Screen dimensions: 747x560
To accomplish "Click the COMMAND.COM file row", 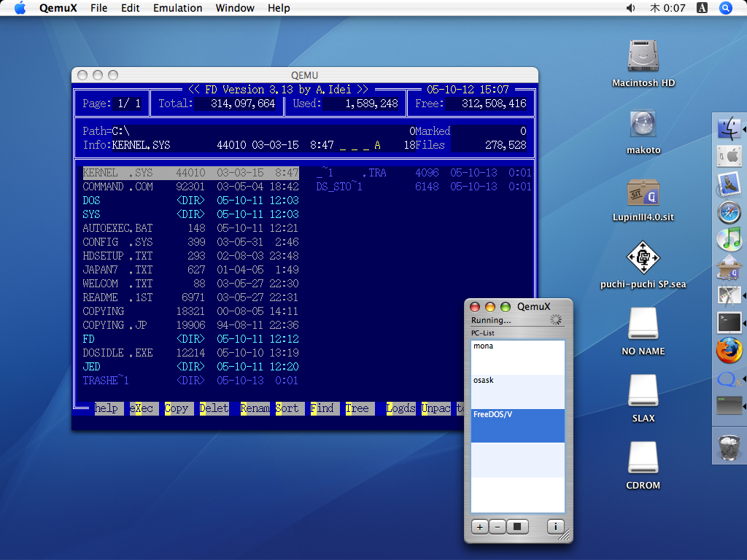I will (x=190, y=187).
